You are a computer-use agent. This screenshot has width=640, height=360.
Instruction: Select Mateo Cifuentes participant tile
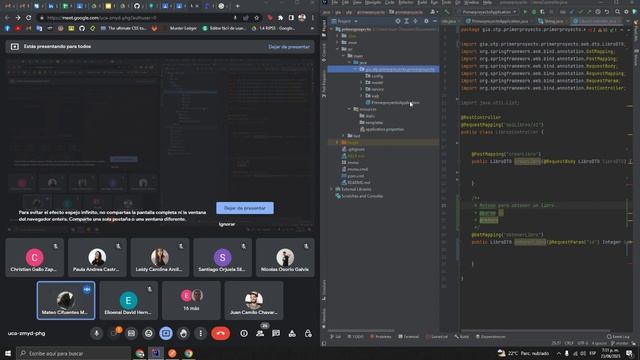[66, 300]
